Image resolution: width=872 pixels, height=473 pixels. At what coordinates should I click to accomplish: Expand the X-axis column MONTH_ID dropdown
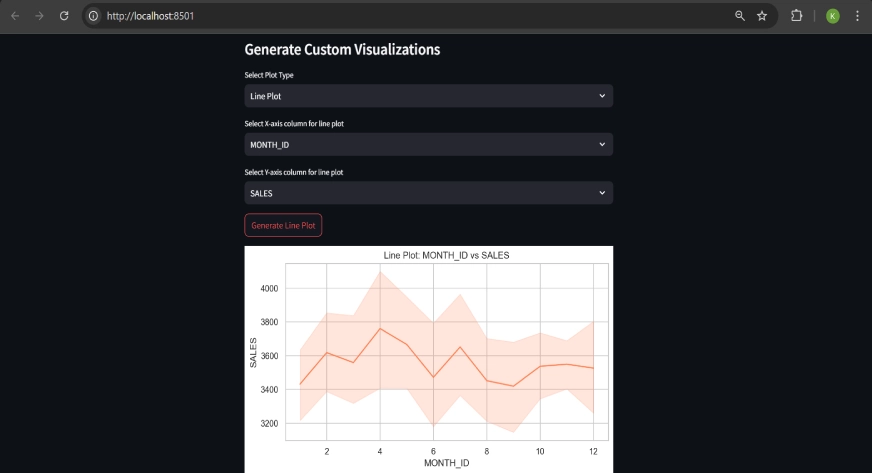coord(429,145)
